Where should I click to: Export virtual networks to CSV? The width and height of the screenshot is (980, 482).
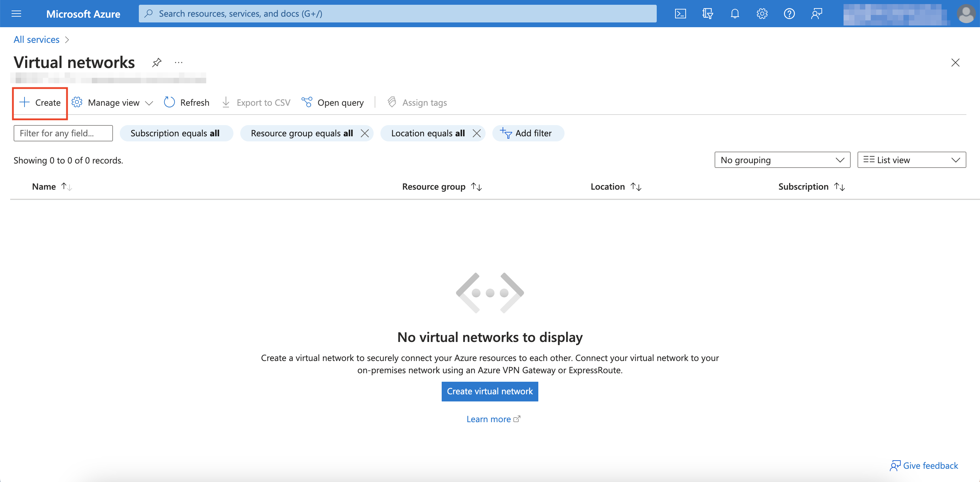coord(256,102)
